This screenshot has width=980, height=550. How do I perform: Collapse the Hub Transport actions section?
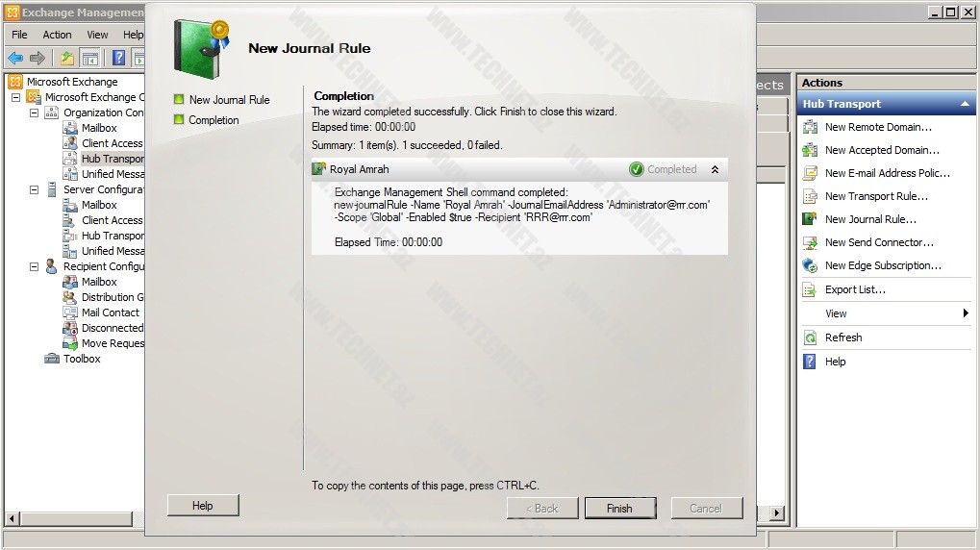click(965, 104)
